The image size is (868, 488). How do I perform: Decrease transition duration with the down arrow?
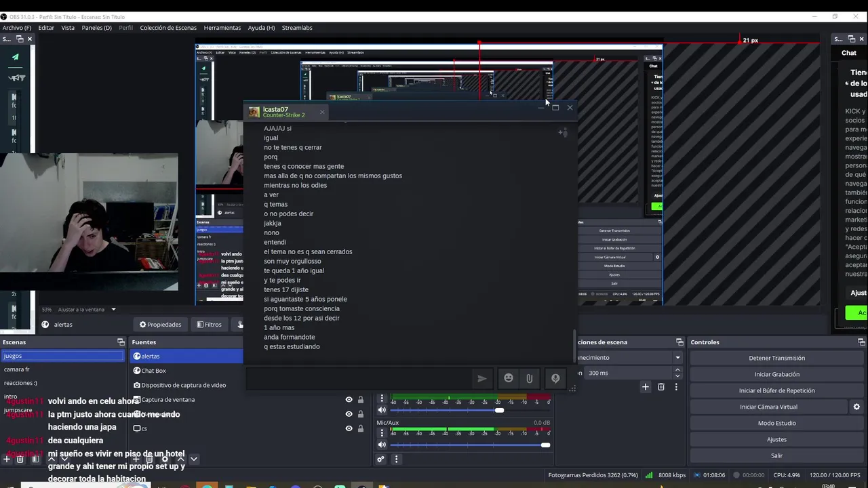(677, 376)
